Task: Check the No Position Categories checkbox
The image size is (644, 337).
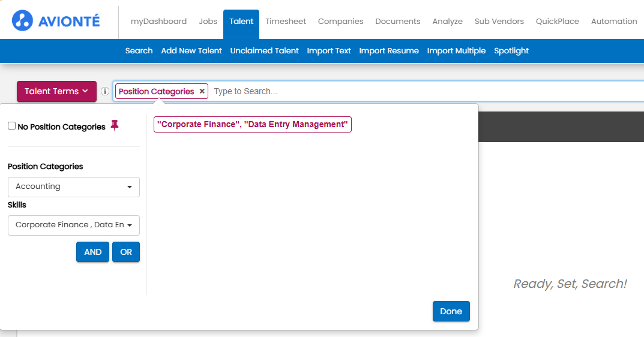Action: [12, 126]
